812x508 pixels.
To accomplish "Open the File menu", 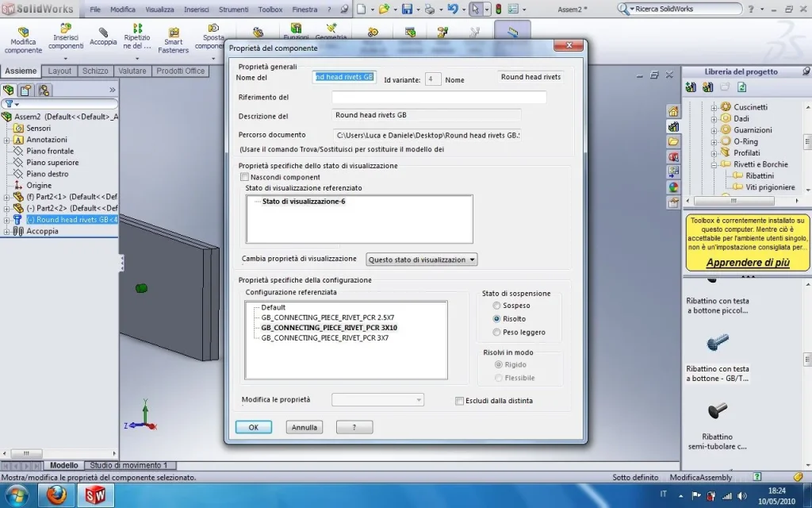I will coord(95,10).
